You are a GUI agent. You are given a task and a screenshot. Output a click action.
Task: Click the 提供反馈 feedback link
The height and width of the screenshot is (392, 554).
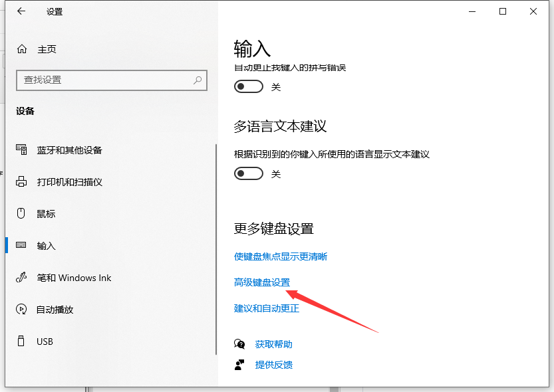pos(273,365)
